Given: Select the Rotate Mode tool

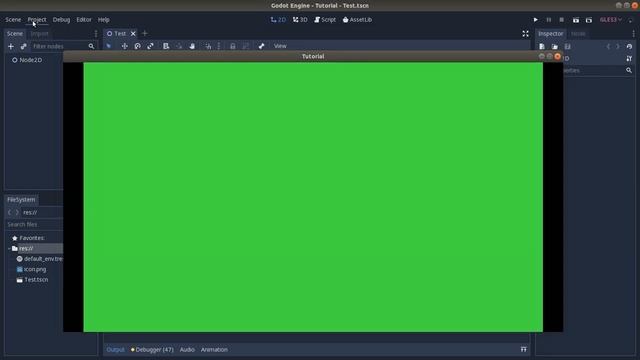Looking at the screenshot, I should pyautogui.click(x=138, y=46).
